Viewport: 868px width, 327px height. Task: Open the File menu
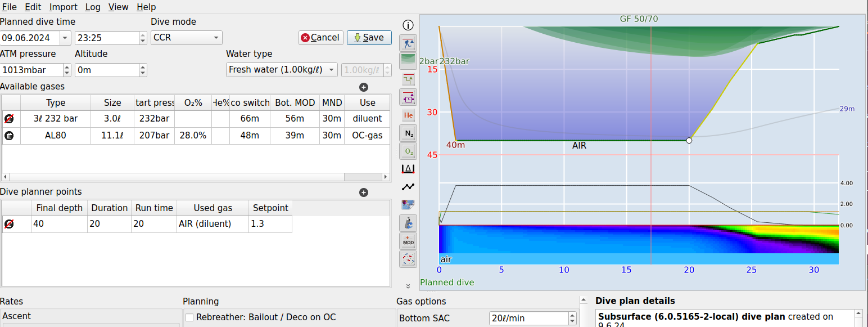coord(10,7)
